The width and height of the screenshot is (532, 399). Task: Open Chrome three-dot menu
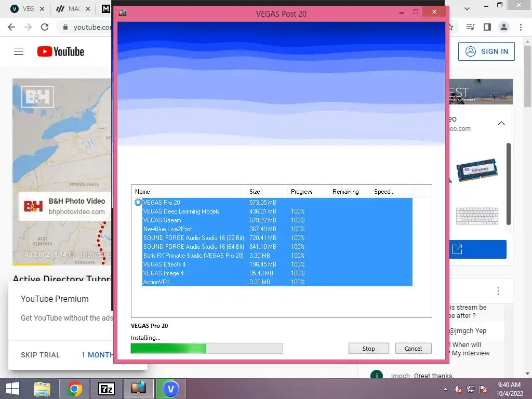[x=521, y=27]
